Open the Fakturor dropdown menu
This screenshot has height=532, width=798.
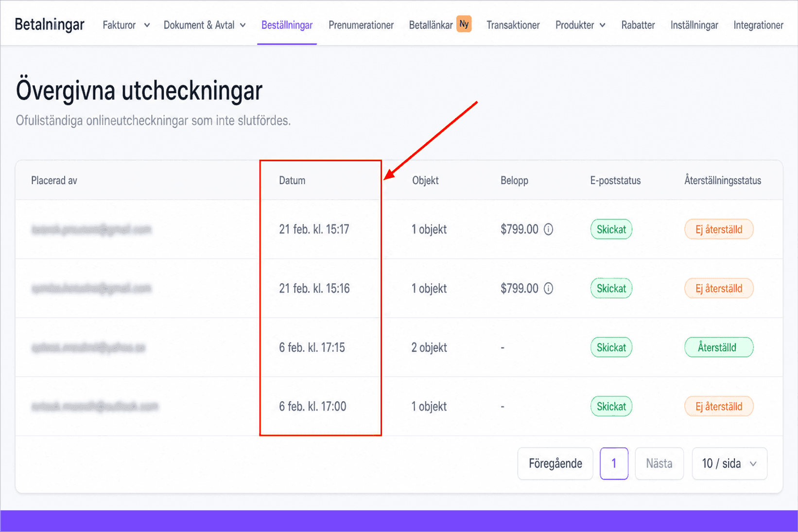click(x=126, y=25)
